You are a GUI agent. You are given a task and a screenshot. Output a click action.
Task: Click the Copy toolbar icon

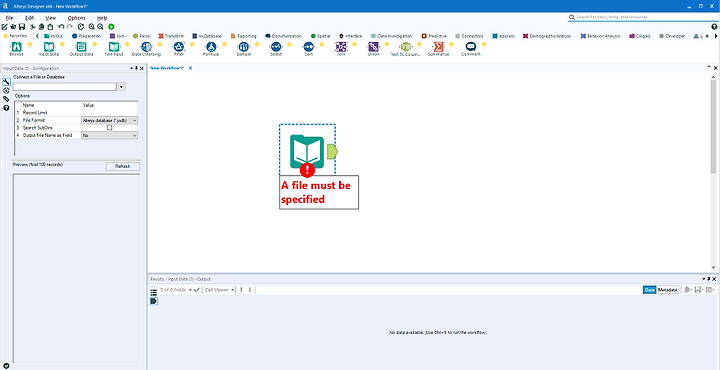pos(42,27)
